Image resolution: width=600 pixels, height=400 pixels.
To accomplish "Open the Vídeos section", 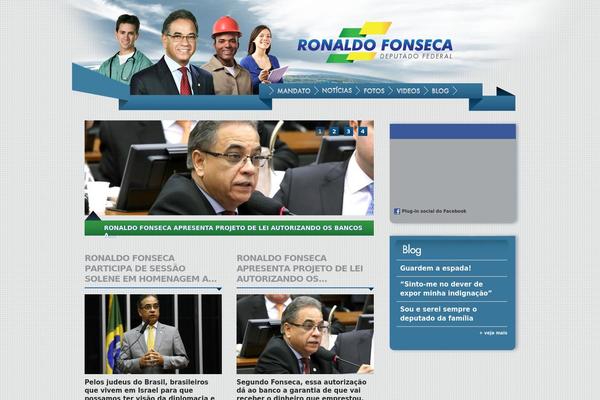I will (x=408, y=91).
